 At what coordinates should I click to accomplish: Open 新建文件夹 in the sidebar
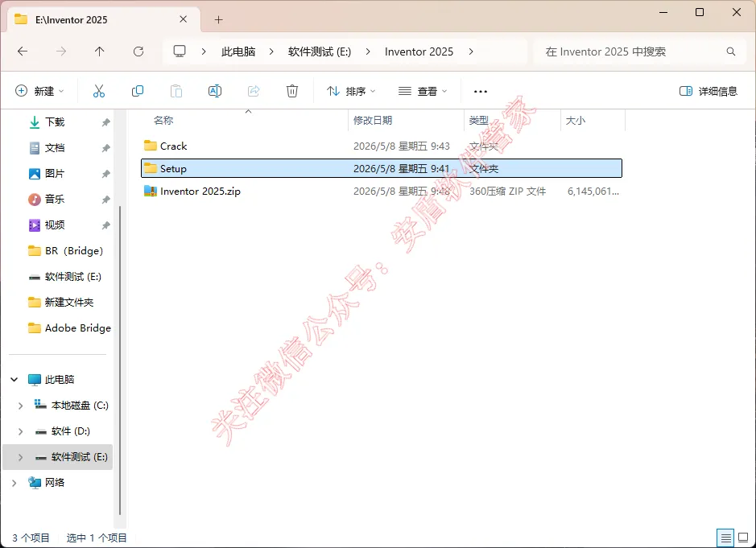(x=69, y=303)
